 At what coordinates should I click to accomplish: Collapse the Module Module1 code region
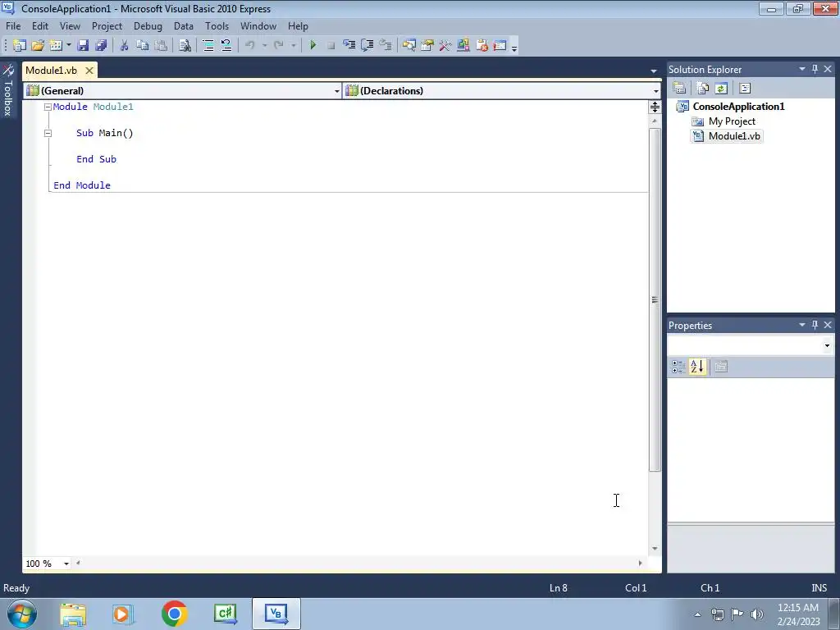(48, 107)
